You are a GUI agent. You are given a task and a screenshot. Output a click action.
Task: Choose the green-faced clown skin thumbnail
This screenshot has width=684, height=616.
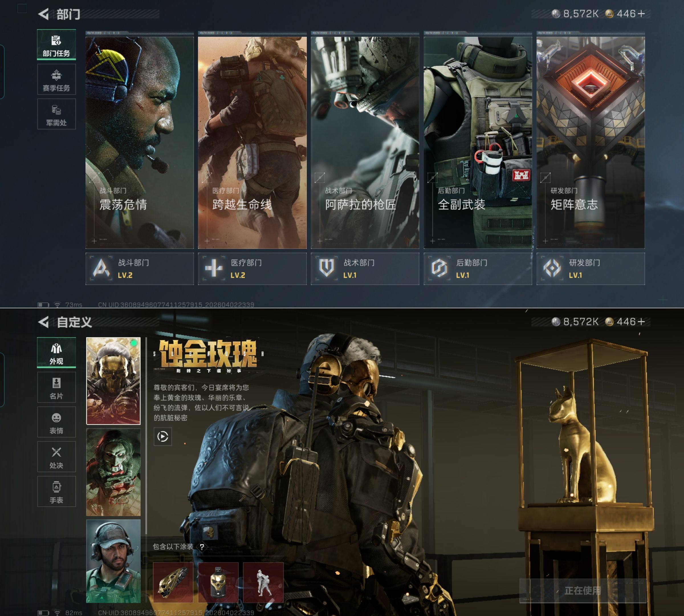tap(113, 472)
